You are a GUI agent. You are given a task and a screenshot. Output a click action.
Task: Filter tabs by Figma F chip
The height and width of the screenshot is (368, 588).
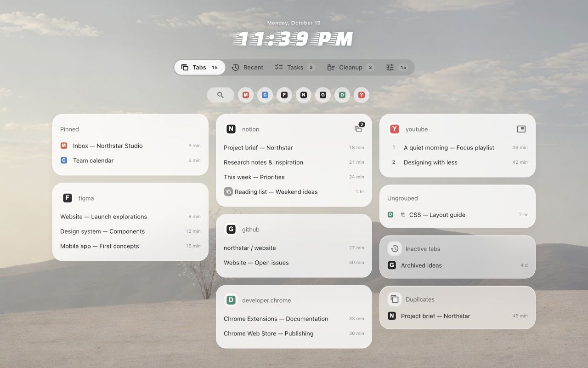(x=284, y=95)
